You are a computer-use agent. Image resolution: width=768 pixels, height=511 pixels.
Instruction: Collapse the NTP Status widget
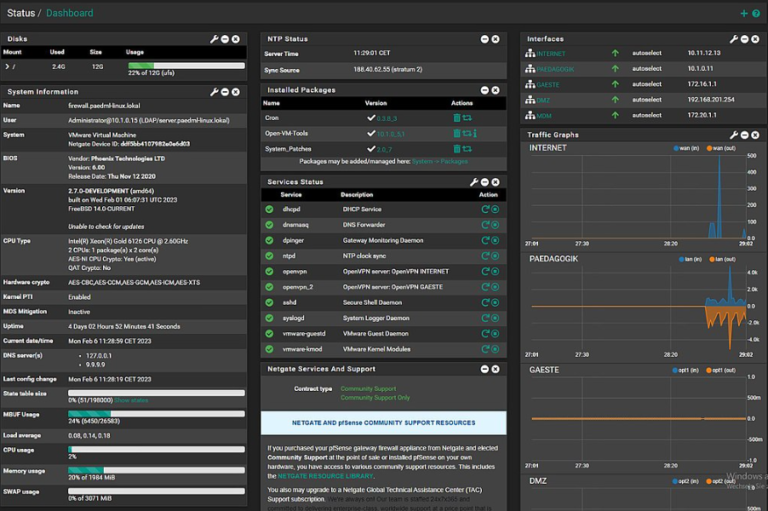click(484, 39)
